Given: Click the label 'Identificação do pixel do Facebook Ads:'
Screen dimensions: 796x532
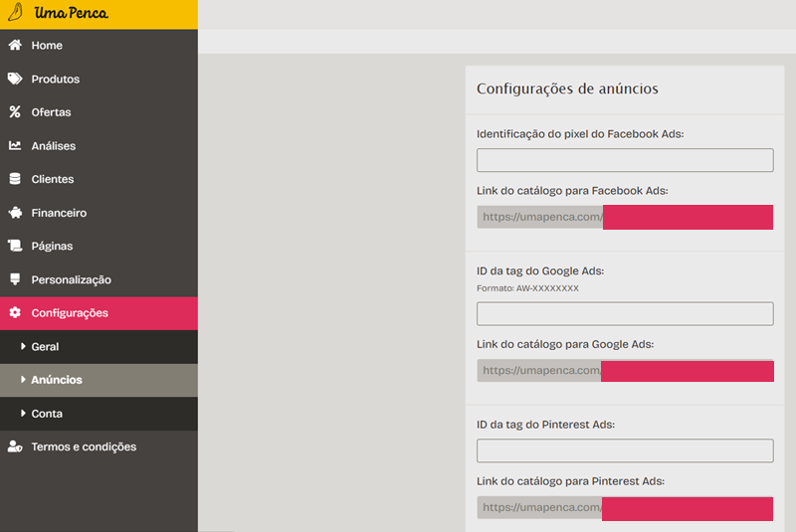Looking at the screenshot, I should [580, 134].
